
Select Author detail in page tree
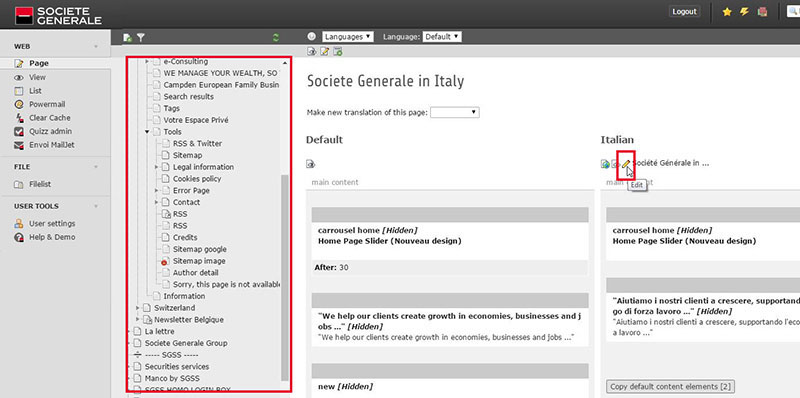(x=195, y=272)
